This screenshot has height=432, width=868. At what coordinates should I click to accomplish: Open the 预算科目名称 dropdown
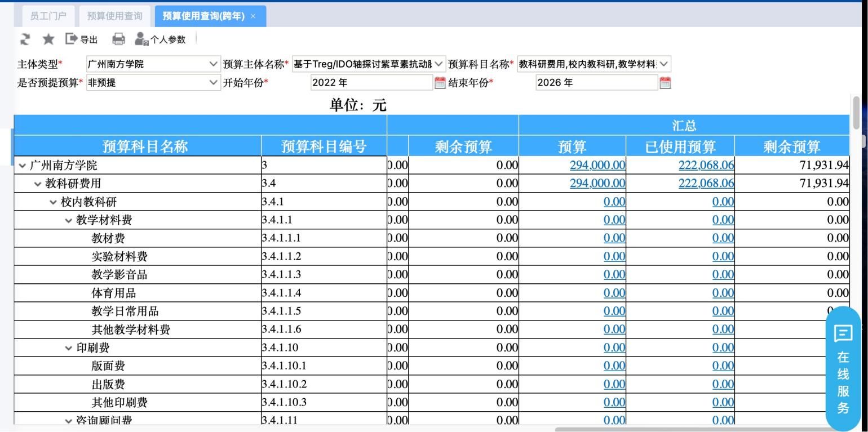pyautogui.click(x=663, y=64)
